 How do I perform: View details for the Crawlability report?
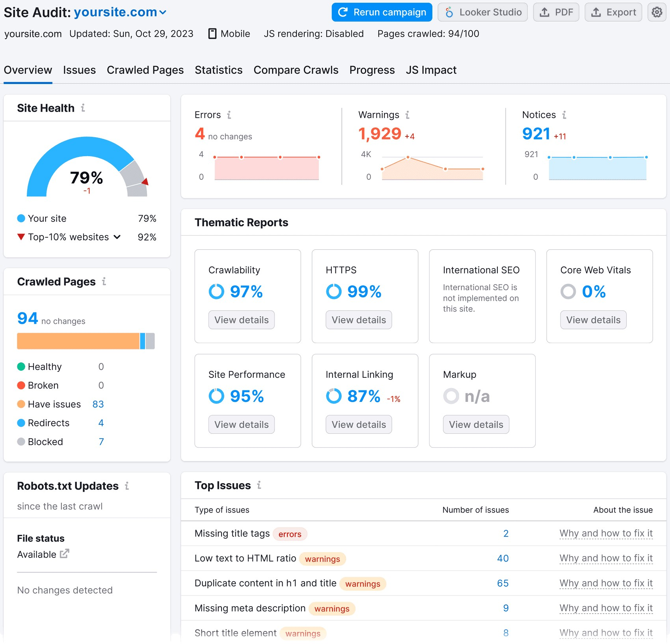click(x=241, y=320)
